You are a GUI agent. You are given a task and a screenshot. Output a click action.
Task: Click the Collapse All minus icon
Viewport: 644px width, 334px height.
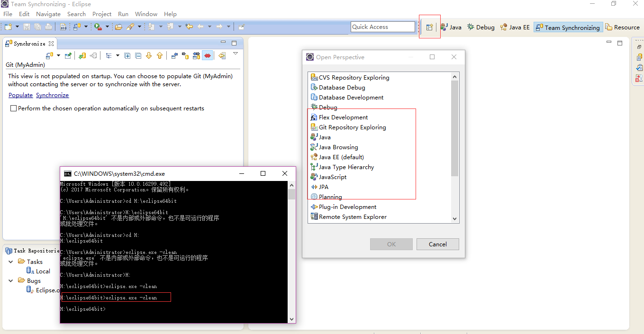coord(138,56)
